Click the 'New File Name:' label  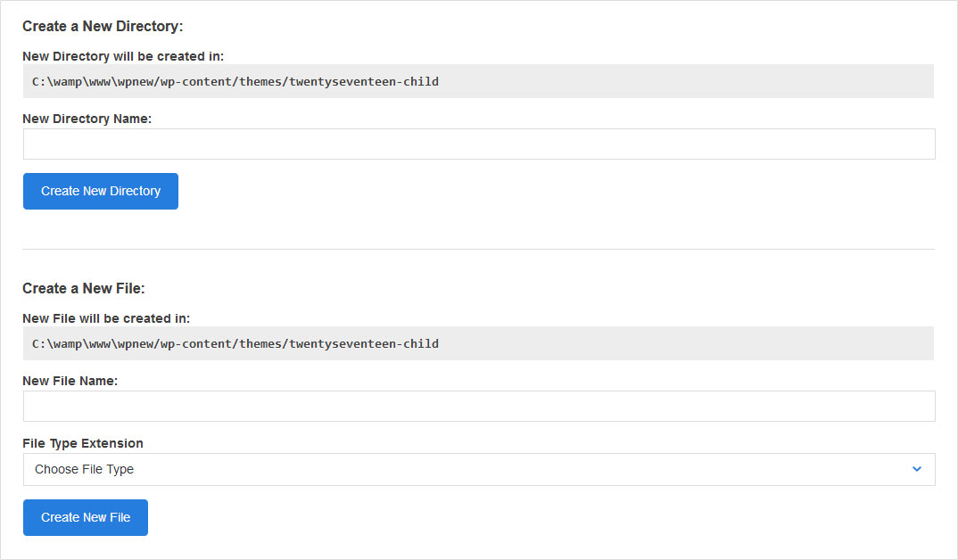[70, 381]
